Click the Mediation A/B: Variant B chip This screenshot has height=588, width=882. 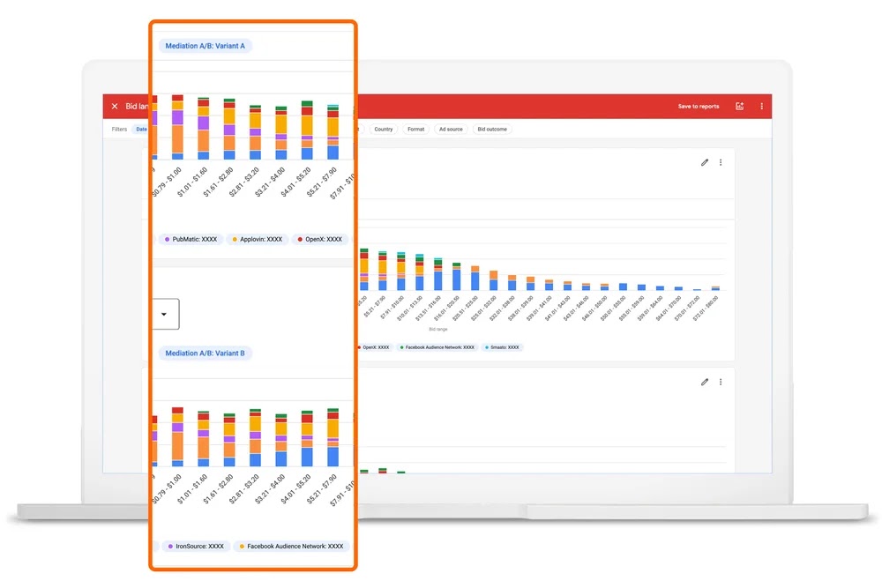click(206, 353)
